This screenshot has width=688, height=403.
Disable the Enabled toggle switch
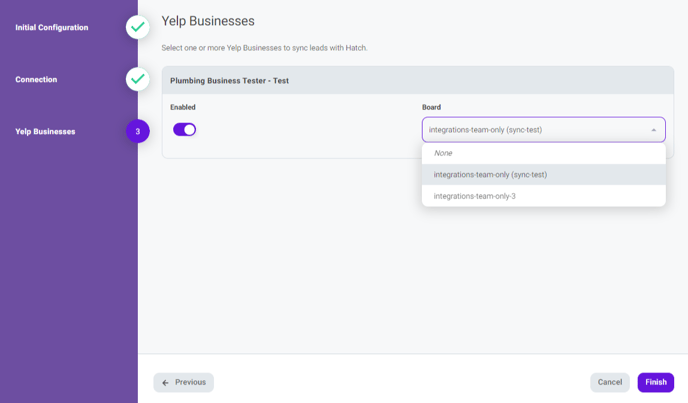[x=185, y=129]
